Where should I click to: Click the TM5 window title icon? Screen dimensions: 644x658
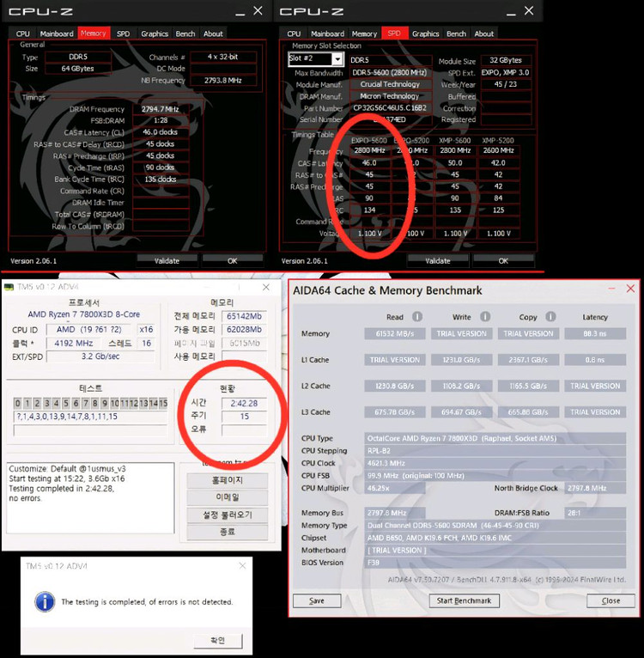9,287
